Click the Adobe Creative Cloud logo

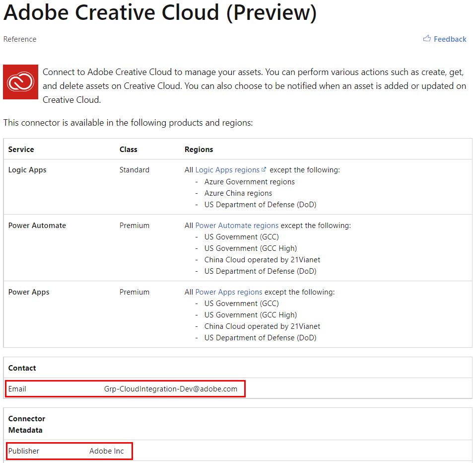(21, 82)
